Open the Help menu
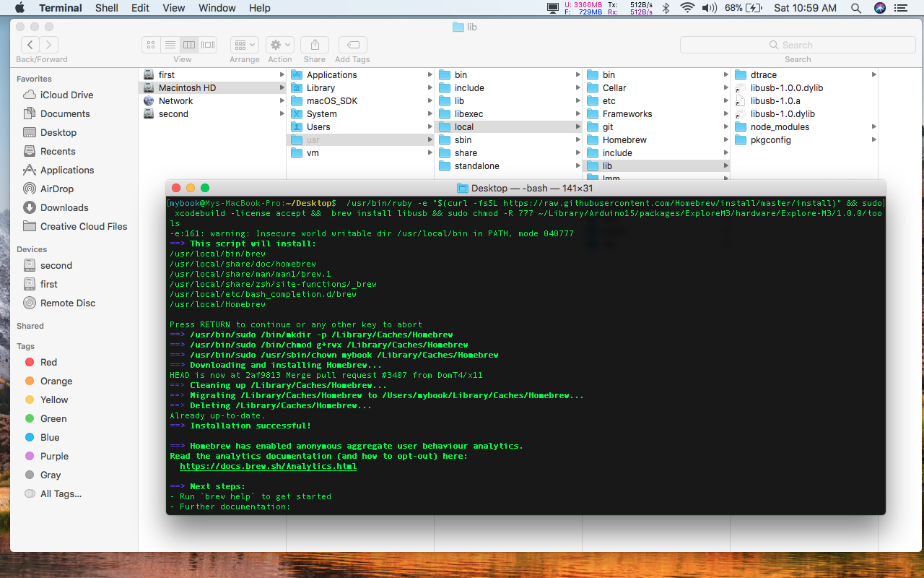The height and width of the screenshot is (578, 924). click(x=259, y=8)
